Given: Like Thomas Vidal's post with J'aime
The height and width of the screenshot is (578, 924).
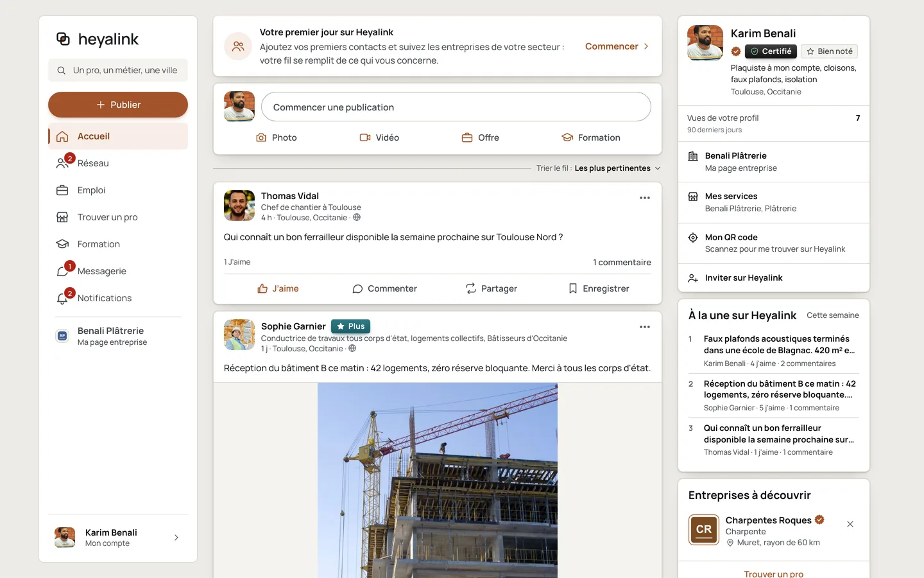Looking at the screenshot, I should click(x=278, y=288).
